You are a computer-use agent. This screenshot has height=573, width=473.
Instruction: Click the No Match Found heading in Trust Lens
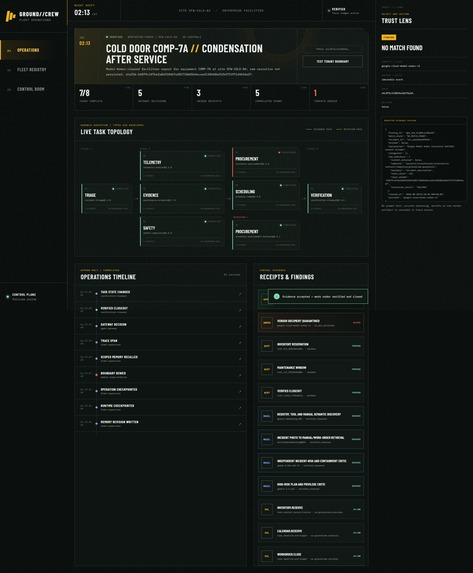click(x=402, y=48)
